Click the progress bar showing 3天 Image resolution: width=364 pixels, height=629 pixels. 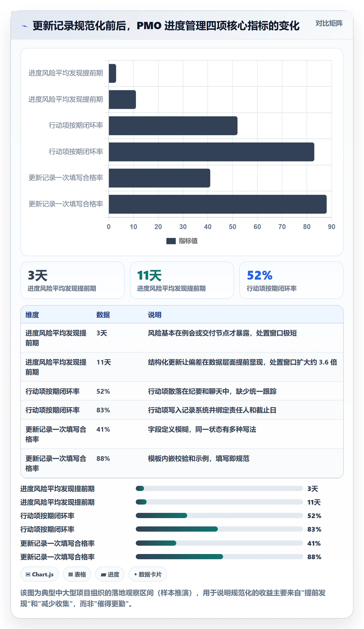(219, 488)
